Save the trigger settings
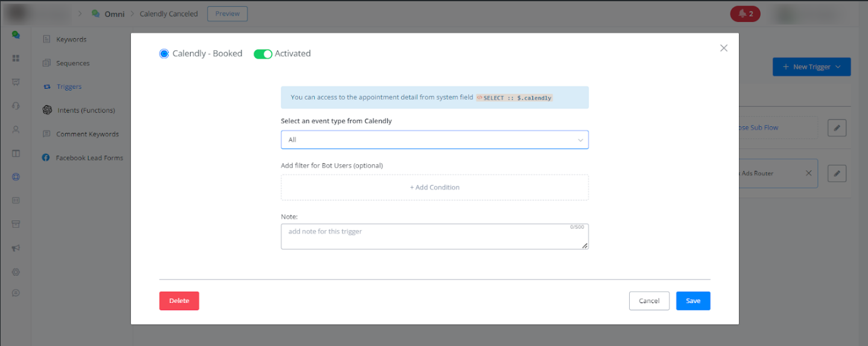The image size is (868, 346). click(693, 301)
